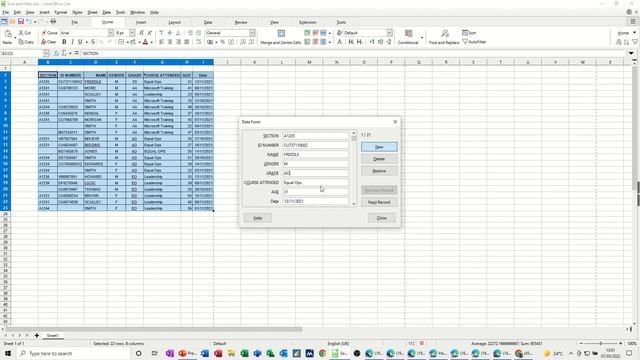The height and width of the screenshot is (360, 640).
Task: Toggle AutoFilter in the ribbon
Action: click(474, 42)
